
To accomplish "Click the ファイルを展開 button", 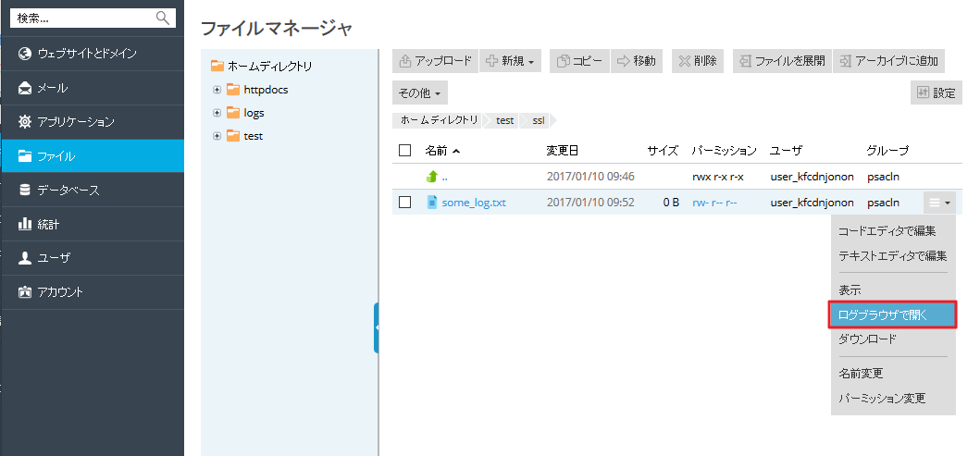I will 782,61.
